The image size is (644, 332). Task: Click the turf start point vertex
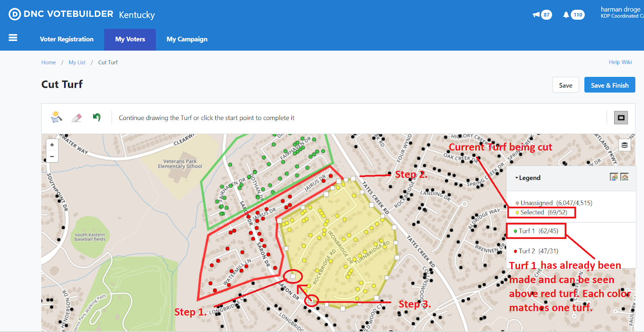coord(293,276)
